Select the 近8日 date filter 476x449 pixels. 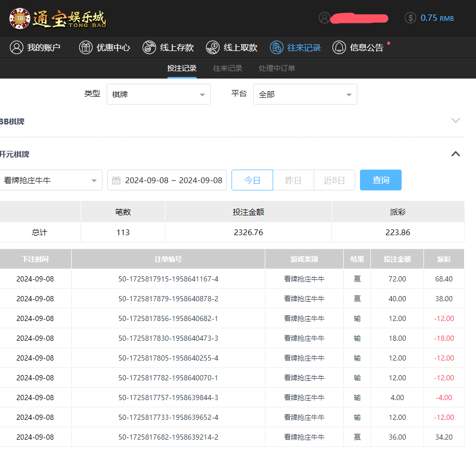(334, 179)
